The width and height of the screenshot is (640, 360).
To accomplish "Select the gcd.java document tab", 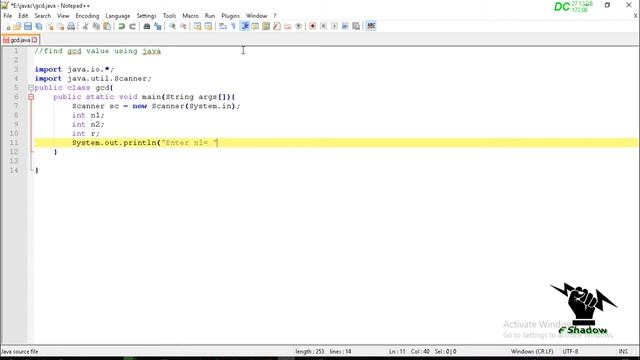I will (19, 40).
